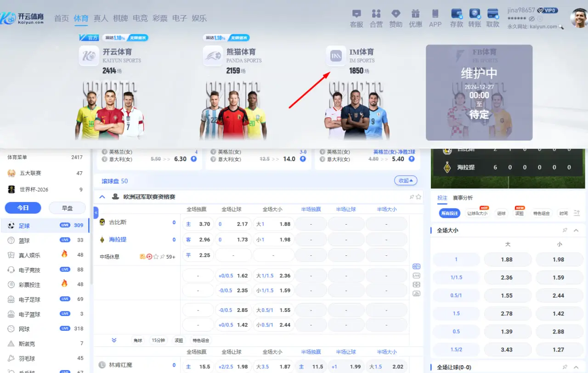Select 网球 in sports sidebar
588x373 pixels.
[45, 328]
